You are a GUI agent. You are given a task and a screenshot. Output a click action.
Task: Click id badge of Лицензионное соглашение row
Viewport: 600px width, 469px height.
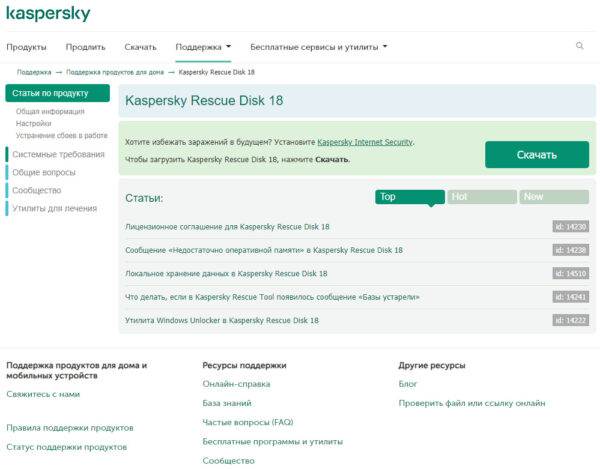tap(571, 226)
